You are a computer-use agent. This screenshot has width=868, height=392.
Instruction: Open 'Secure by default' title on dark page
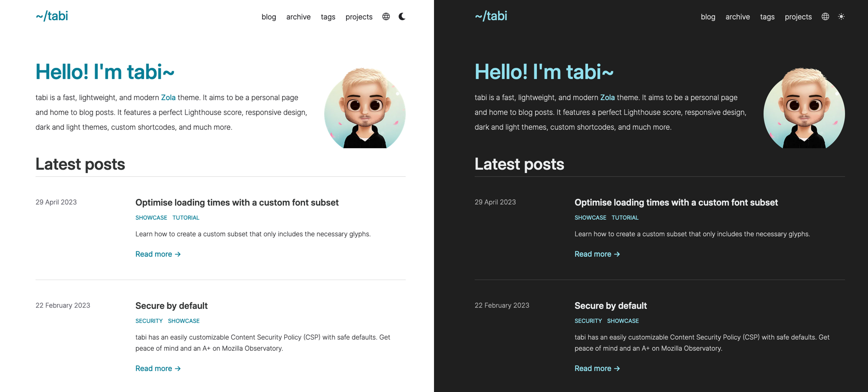pyautogui.click(x=610, y=306)
